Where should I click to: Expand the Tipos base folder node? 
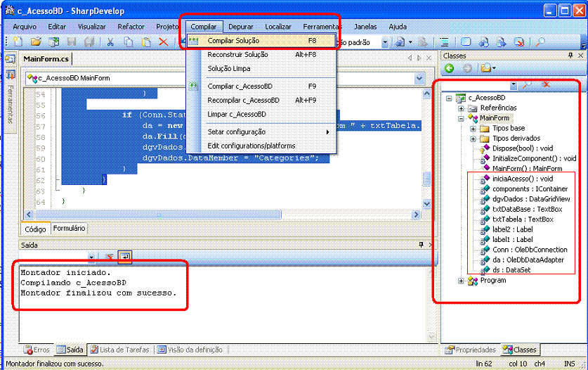pyautogui.click(x=473, y=129)
